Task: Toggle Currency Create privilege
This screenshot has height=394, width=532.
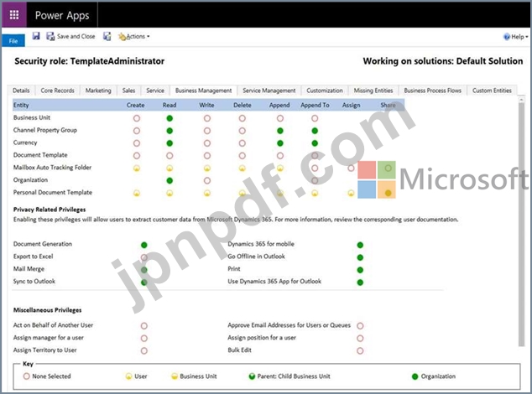Action: point(137,143)
